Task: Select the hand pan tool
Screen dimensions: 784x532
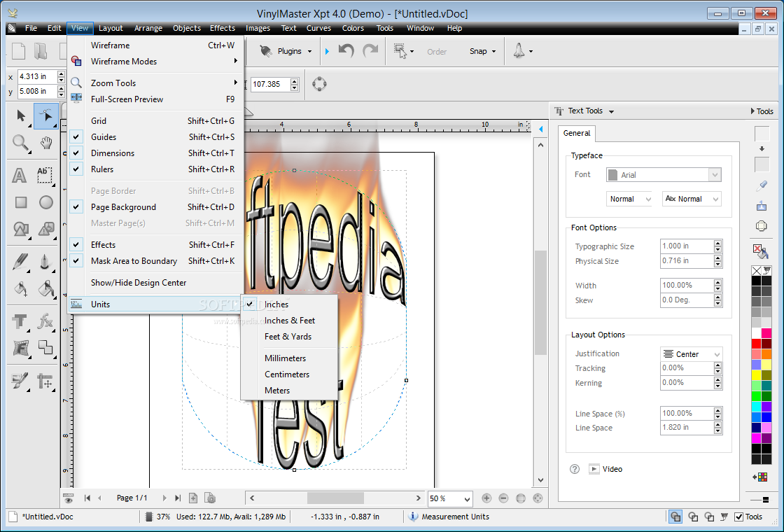Action: pyautogui.click(x=46, y=143)
